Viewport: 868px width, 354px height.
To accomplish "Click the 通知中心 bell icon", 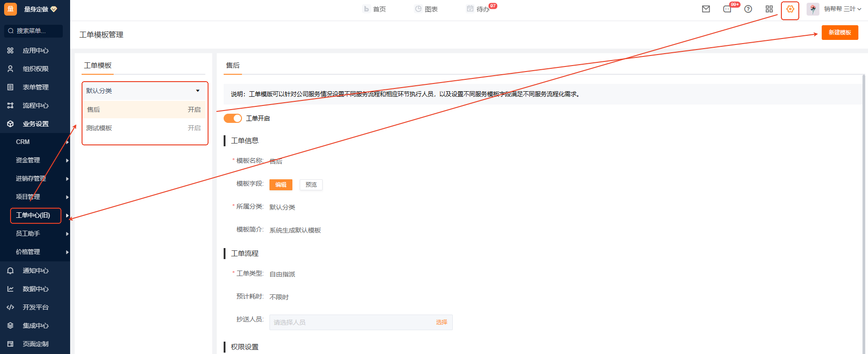I will pos(10,271).
